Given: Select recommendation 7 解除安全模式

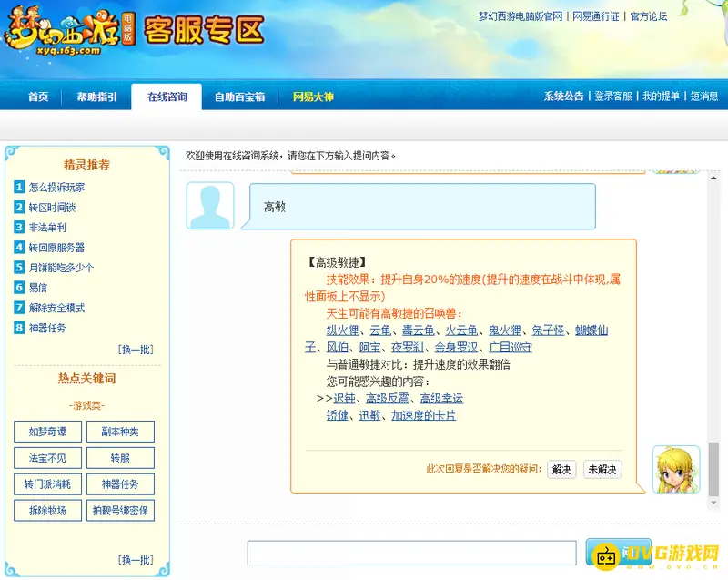Looking at the screenshot, I should click(x=56, y=308).
